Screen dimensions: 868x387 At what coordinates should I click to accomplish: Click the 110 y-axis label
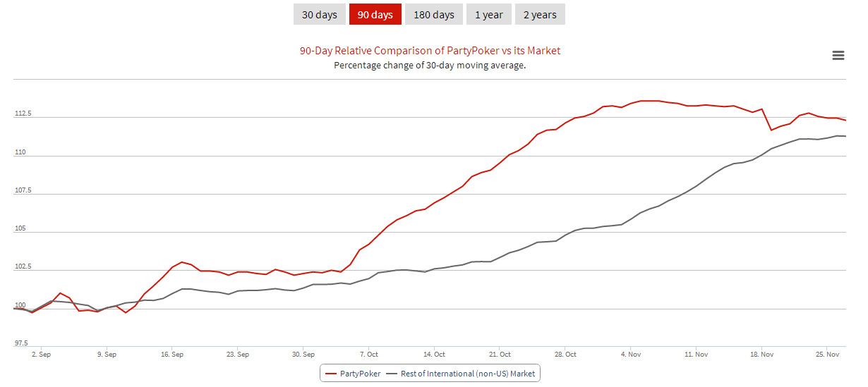coord(21,152)
